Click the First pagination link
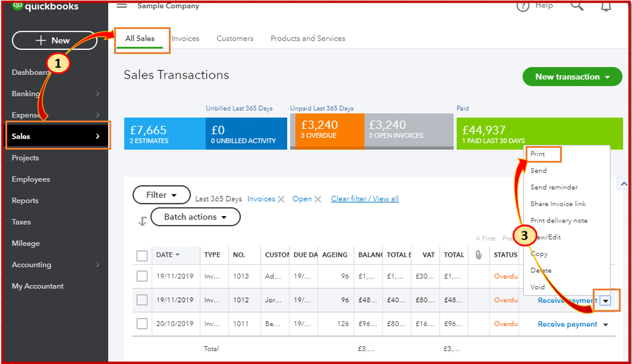 click(486, 238)
